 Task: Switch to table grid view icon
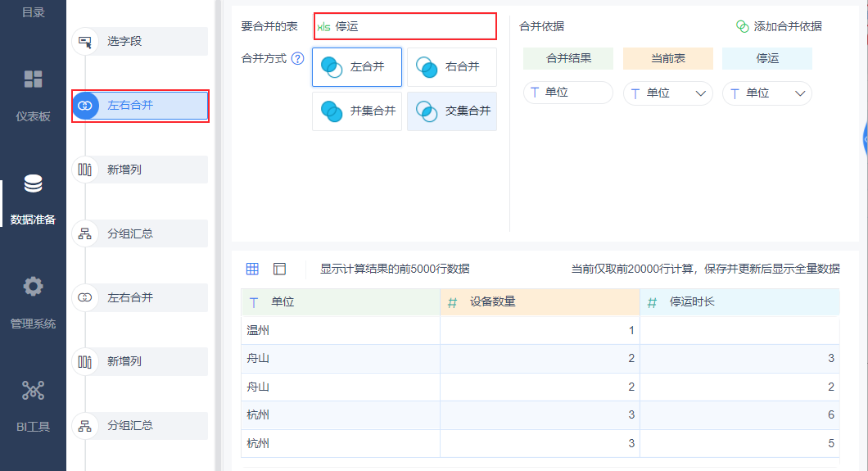point(252,269)
